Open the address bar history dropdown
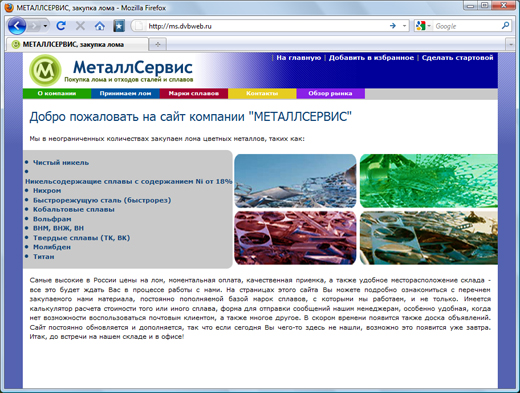The width and height of the screenshot is (520, 393). tap(404, 26)
